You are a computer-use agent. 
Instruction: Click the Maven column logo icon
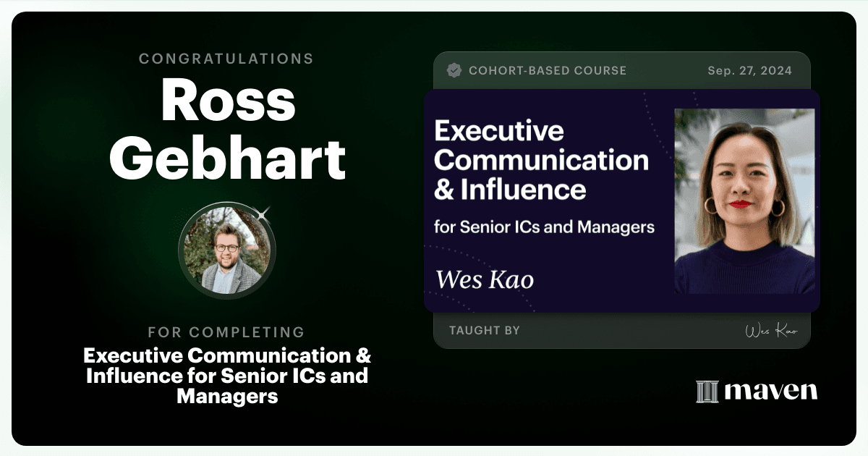pyautogui.click(x=707, y=392)
